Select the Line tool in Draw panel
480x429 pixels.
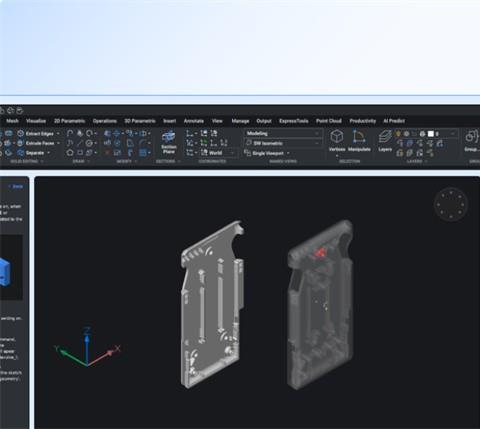tap(80, 143)
